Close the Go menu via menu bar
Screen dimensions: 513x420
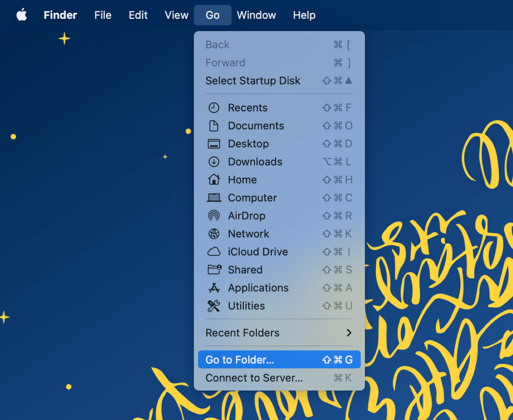tap(213, 15)
